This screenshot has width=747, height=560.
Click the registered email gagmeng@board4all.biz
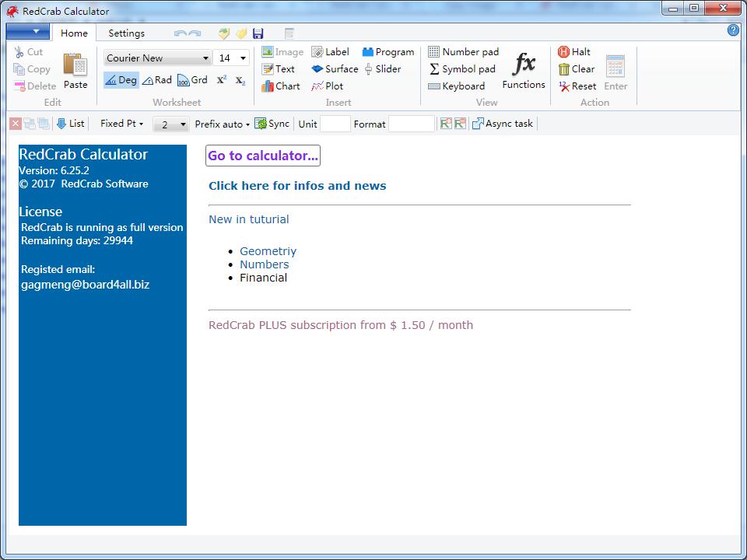pyautogui.click(x=86, y=285)
